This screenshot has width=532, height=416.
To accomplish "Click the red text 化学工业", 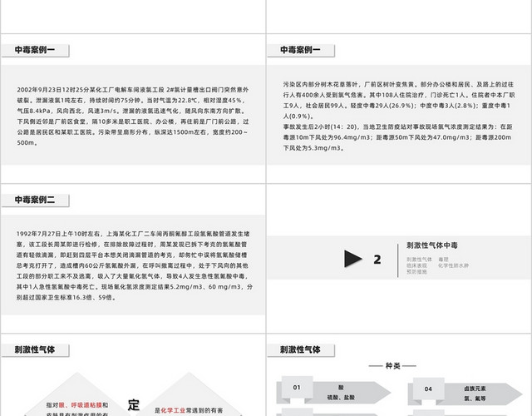I will (173, 410).
